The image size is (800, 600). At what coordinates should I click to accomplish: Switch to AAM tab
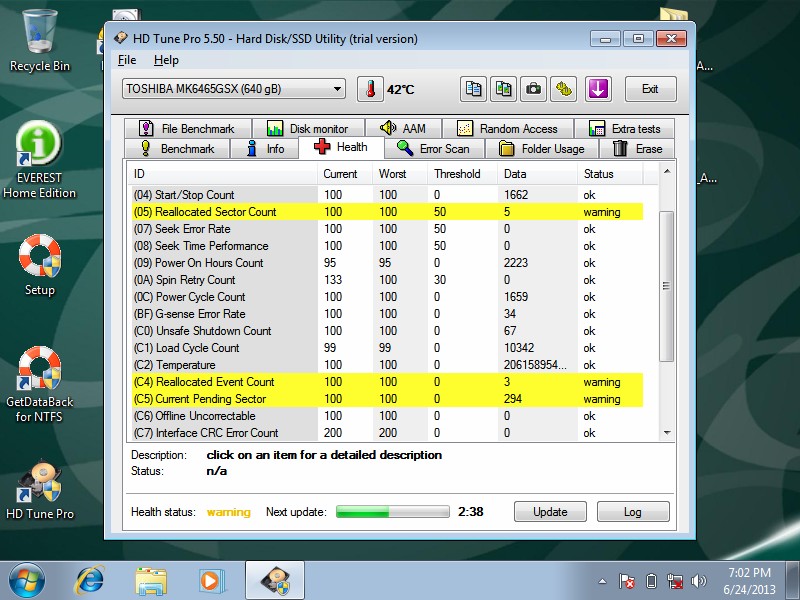(x=403, y=129)
